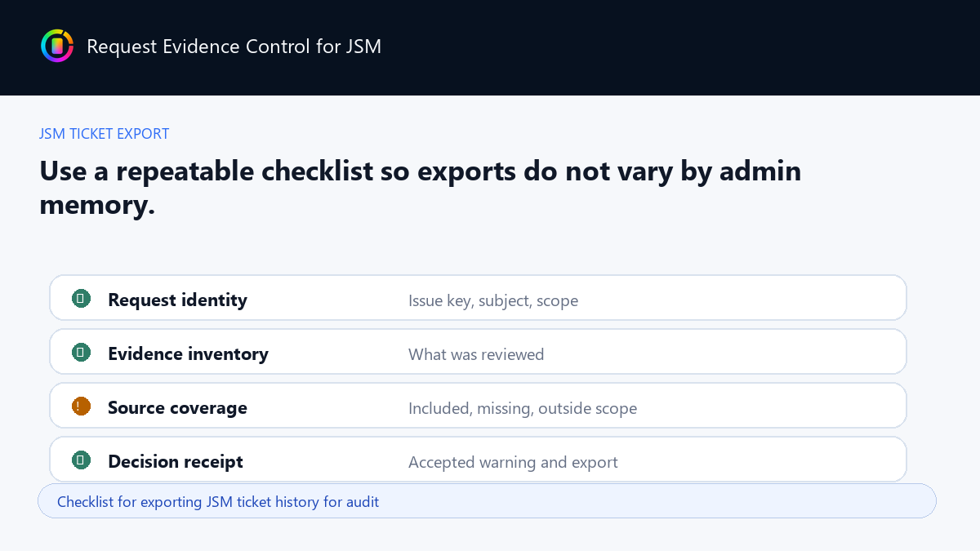Image resolution: width=980 pixels, height=551 pixels.
Task: Select the Source coverage label
Action: 177,408
